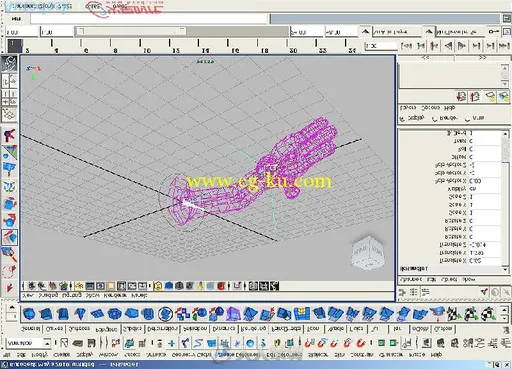Click the play backward button
Image resolution: width=512 pixels, height=369 pixels.
point(448,46)
